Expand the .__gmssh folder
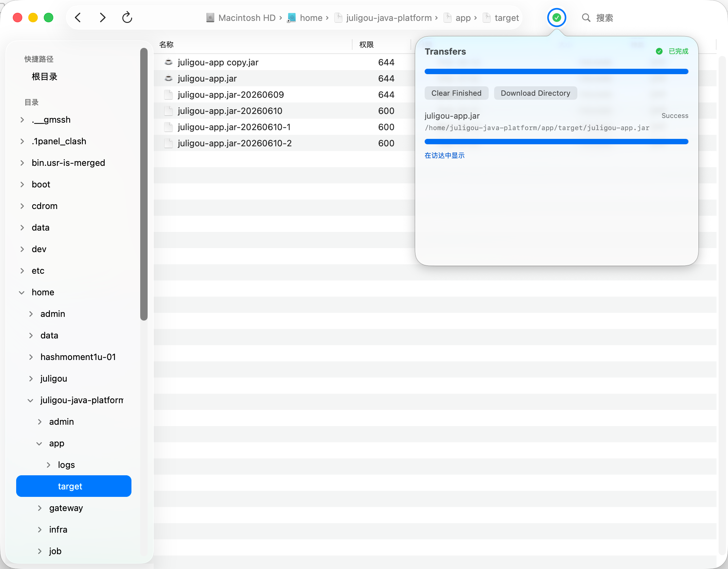Viewport: 728px width, 569px height. tap(22, 120)
